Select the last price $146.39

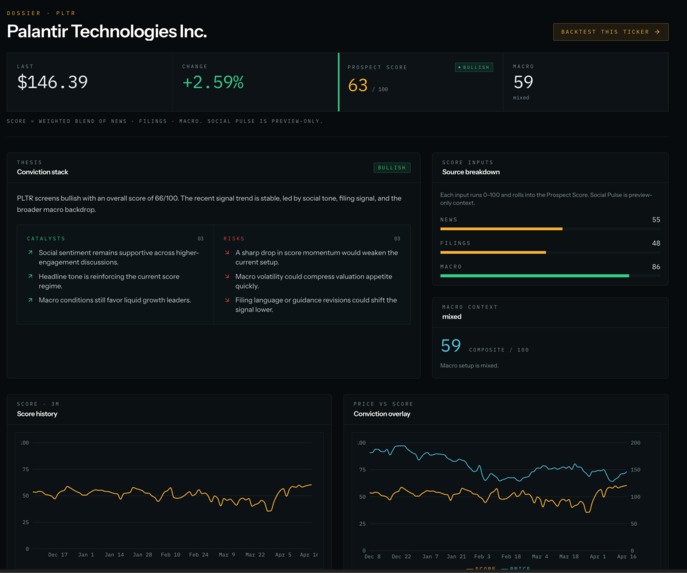coord(53,82)
